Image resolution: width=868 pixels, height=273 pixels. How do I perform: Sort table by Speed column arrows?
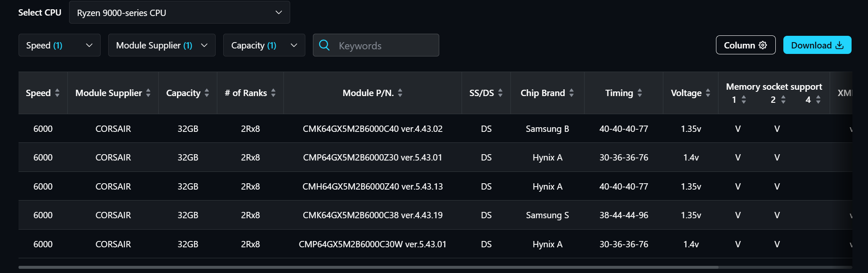point(57,93)
